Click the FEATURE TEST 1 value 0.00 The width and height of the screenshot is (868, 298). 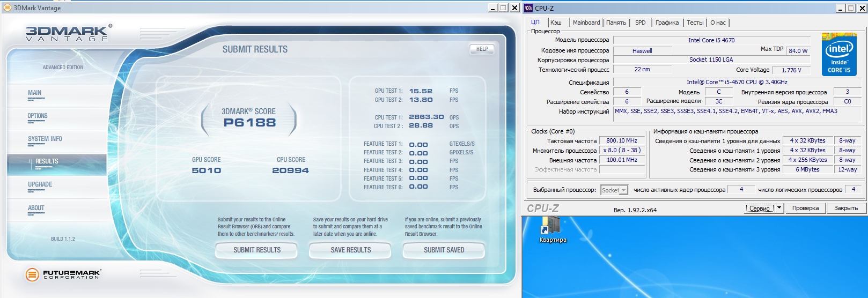coord(418,145)
